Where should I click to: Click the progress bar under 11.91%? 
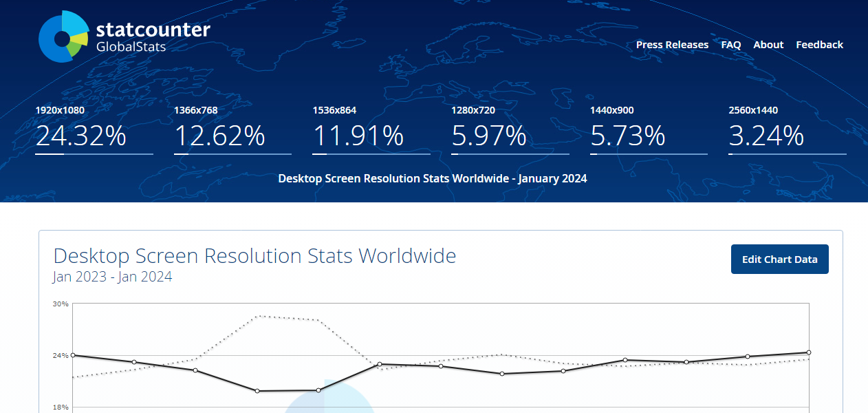pyautogui.click(x=371, y=154)
